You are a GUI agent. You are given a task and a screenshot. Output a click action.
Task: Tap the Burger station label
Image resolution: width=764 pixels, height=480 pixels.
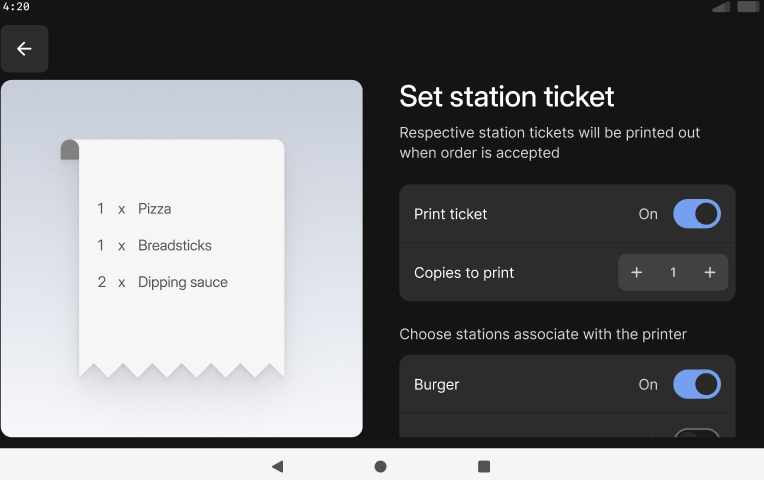point(437,384)
